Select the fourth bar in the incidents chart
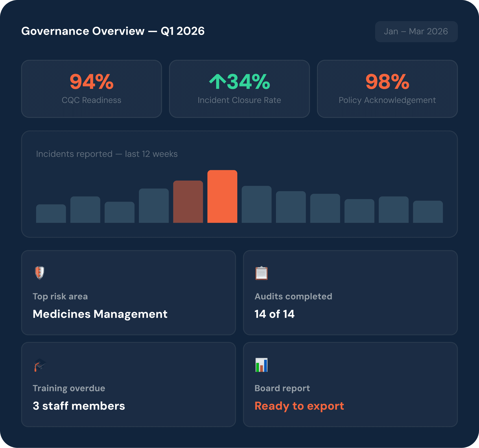479x448 pixels. click(x=154, y=206)
